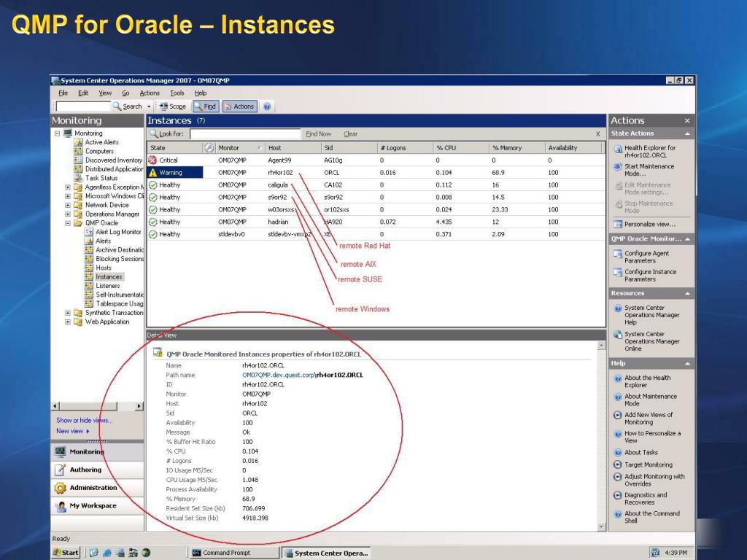Click the Actions toolbar button
This screenshot has width=747, height=560.
239,106
